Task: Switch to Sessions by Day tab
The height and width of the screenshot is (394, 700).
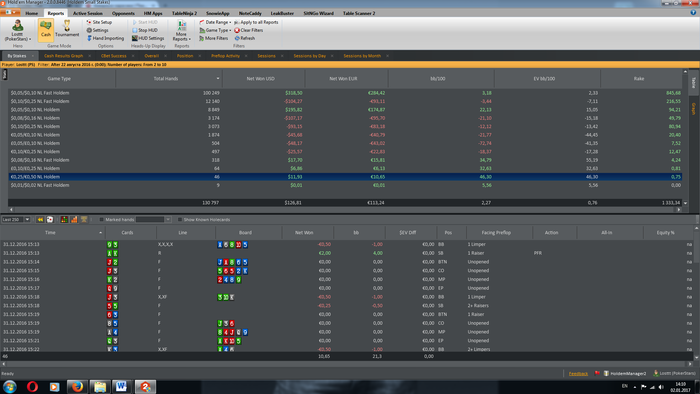Action: tap(309, 56)
